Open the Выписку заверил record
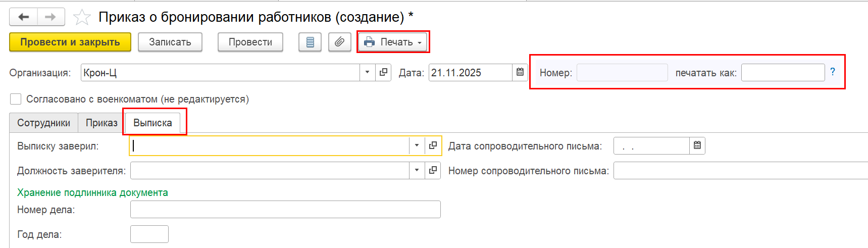 coord(433,146)
